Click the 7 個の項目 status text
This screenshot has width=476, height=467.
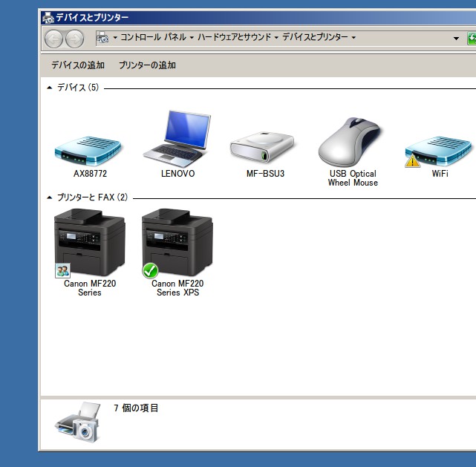click(x=136, y=408)
